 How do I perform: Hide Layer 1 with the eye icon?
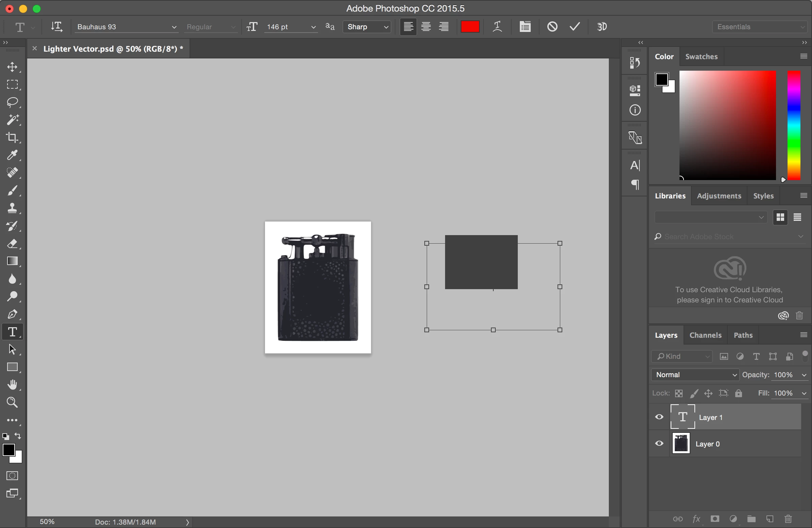click(659, 417)
